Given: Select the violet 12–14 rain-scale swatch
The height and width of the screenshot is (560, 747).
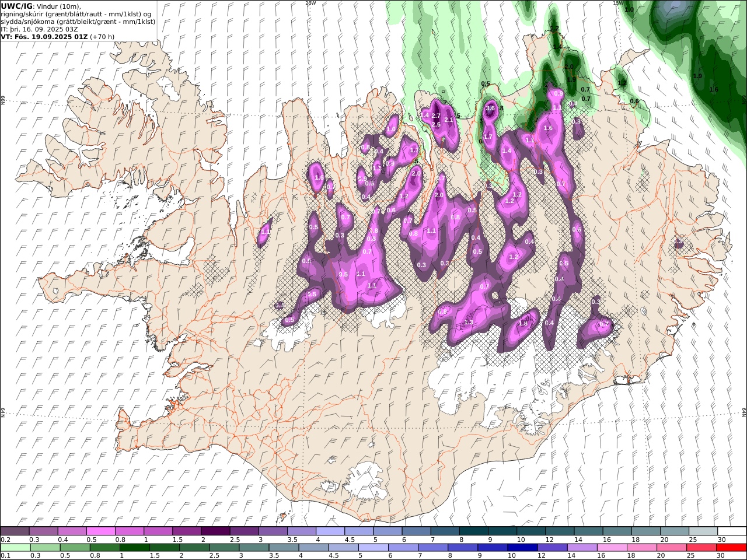Looking at the screenshot, I should (x=552, y=548).
